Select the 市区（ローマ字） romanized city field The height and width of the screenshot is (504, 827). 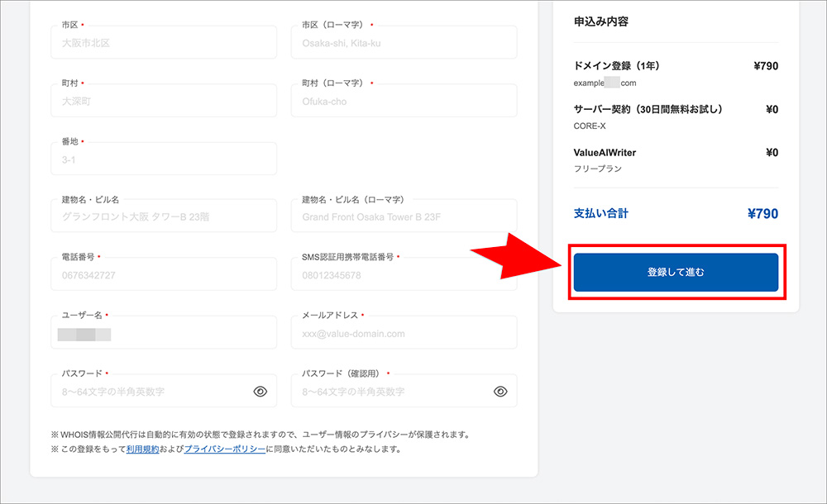pos(404,42)
